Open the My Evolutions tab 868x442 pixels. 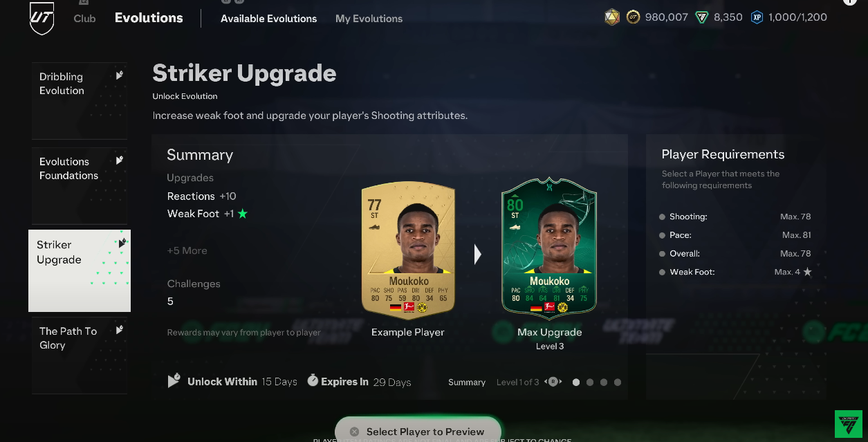(x=369, y=19)
